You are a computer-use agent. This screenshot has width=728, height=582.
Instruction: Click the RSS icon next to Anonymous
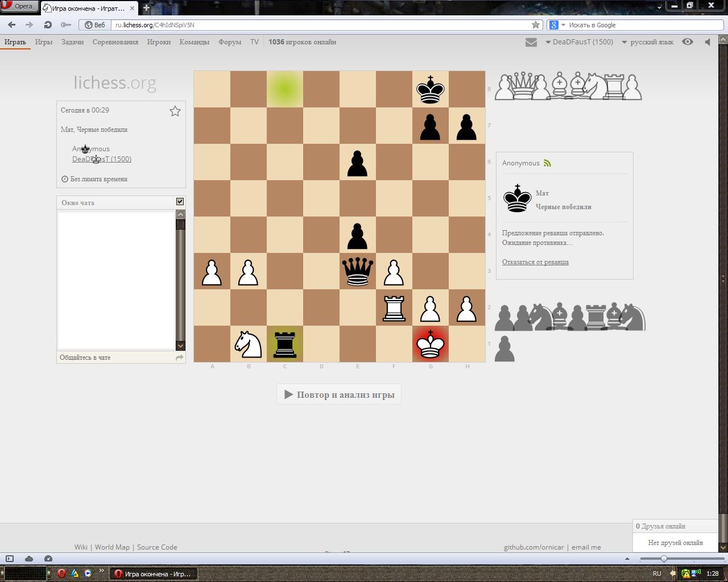click(x=547, y=163)
